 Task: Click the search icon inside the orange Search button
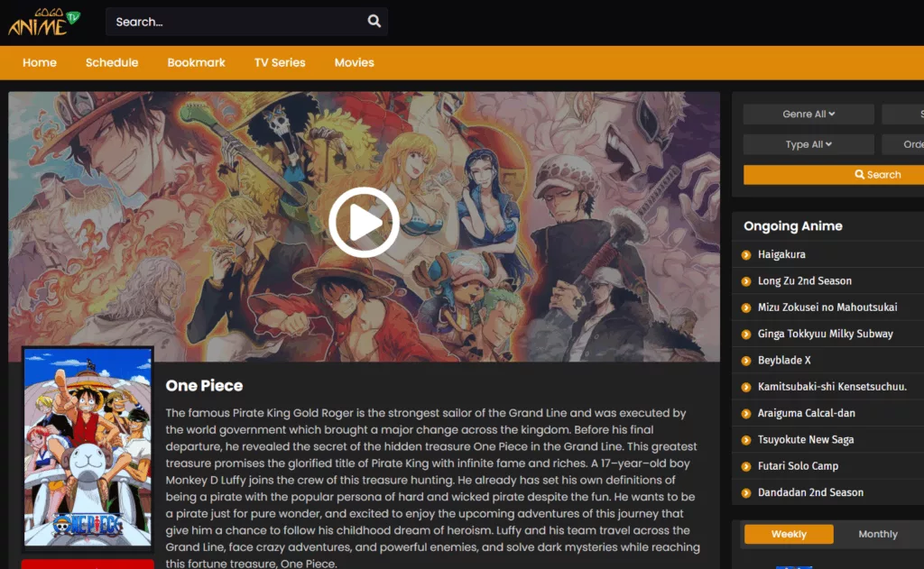click(x=860, y=174)
